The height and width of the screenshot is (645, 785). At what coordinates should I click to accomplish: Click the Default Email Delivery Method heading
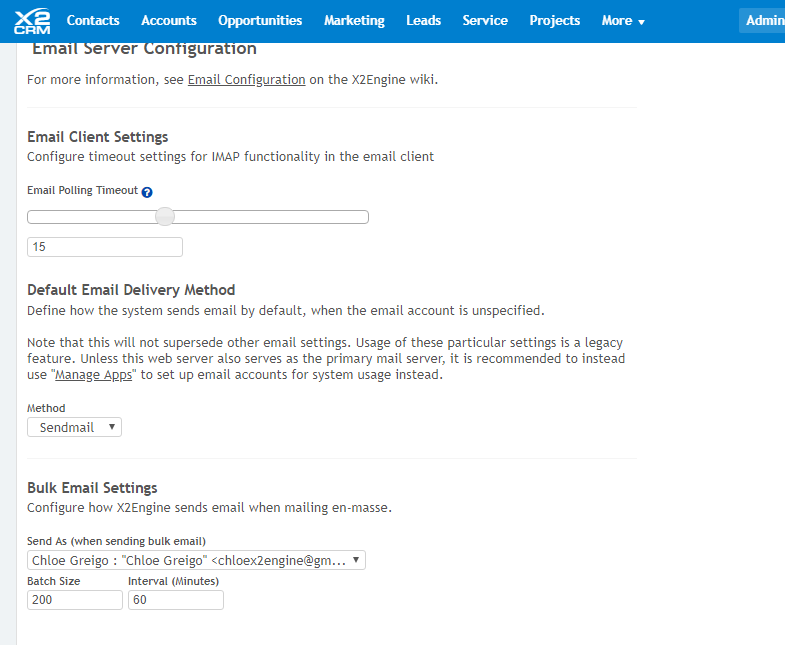point(131,290)
